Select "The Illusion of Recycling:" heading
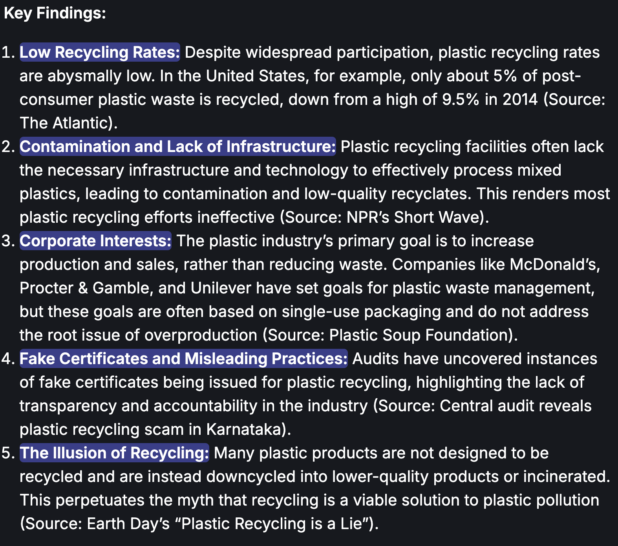The width and height of the screenshot is (618, 546). coord(114,453)
